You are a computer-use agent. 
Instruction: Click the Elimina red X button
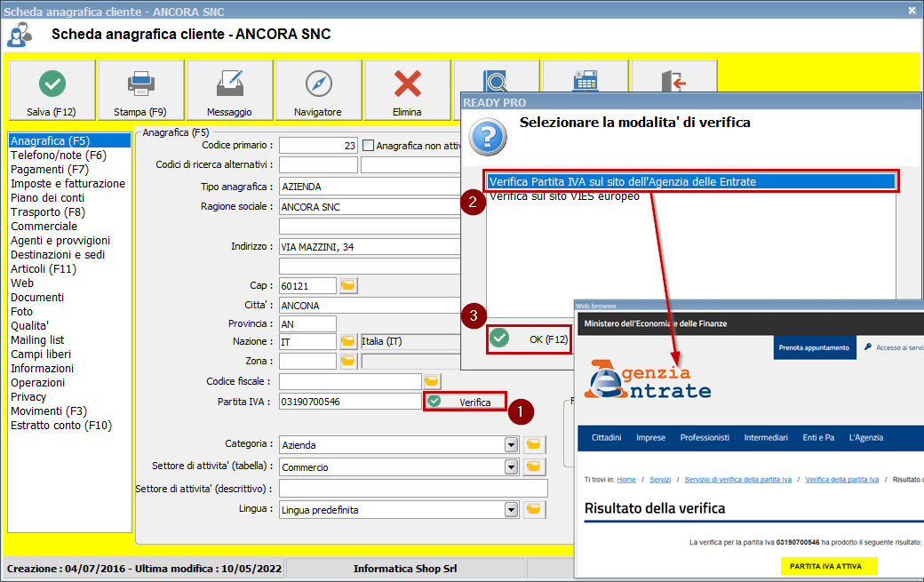point(407,90)
